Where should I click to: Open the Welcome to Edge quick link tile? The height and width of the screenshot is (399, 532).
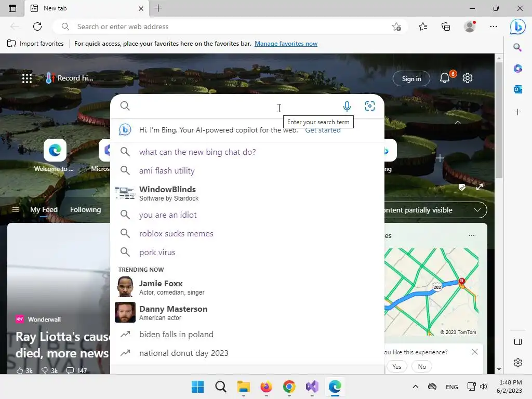55,150
